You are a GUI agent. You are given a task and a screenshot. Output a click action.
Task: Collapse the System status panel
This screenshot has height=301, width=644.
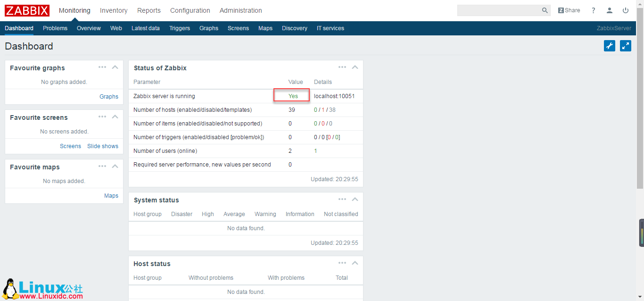coord(355,199)
